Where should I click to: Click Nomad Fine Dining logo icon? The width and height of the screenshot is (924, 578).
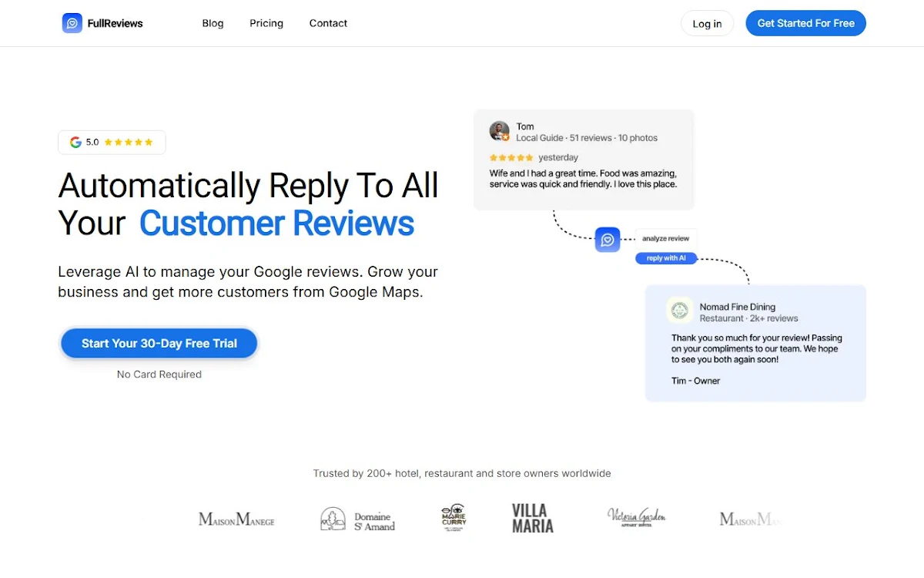(679, 311)
